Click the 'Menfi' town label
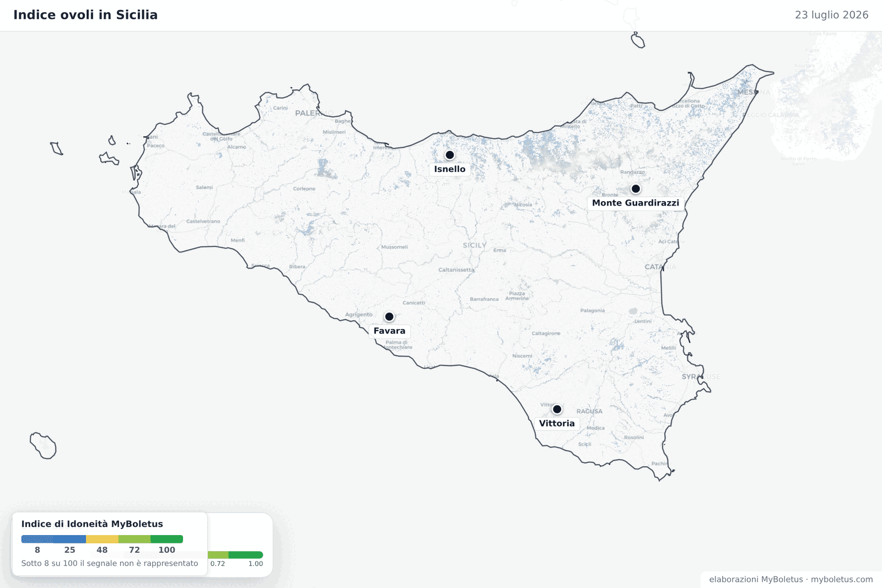The height and width of the screenshot is (588, 882). coord(238,240)
